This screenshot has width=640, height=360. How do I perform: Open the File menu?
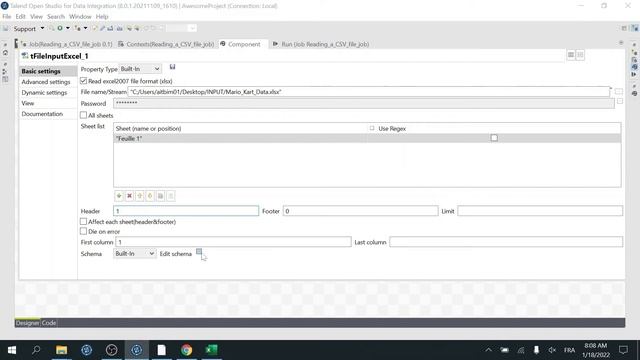click(x=7, y=16)
